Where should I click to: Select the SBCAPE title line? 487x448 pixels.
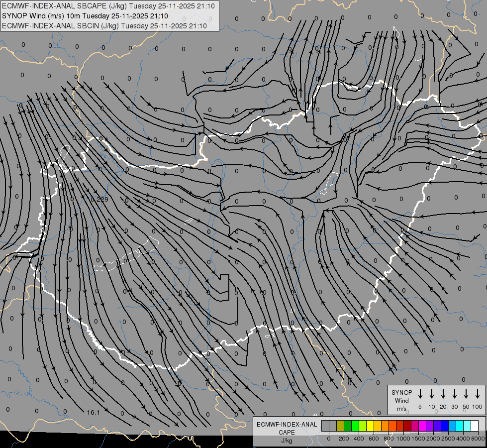(x=108, y=6)
